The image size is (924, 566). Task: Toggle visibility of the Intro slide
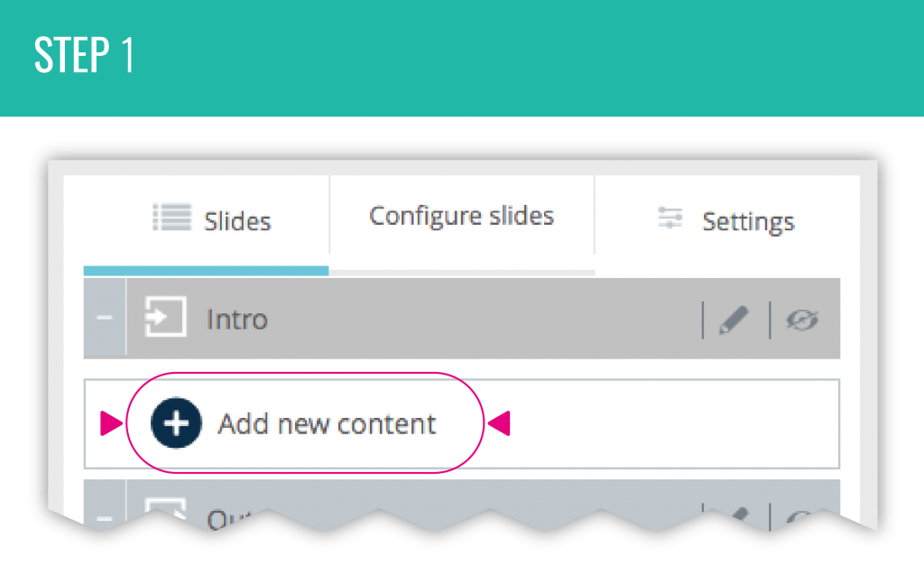pos(802,320)
